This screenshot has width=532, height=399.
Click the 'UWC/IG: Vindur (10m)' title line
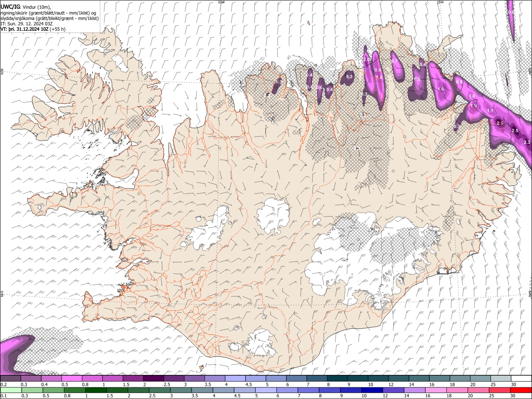25,7
